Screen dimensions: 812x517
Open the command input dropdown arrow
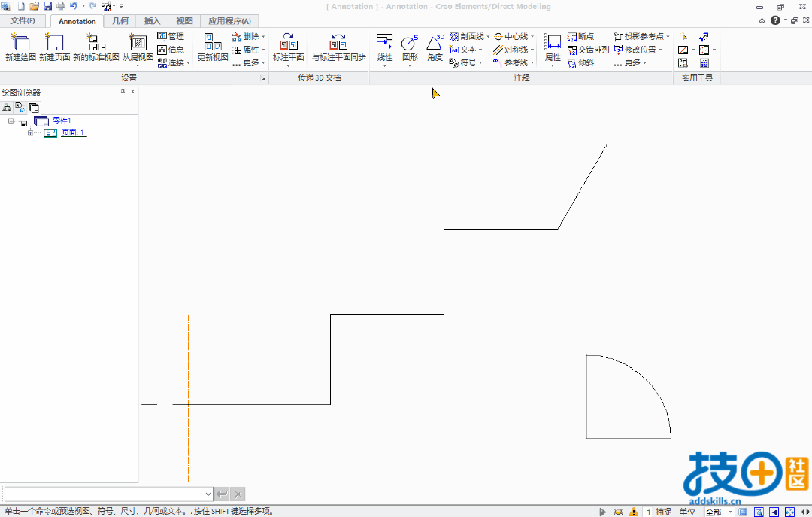click(x=208, y=494)
